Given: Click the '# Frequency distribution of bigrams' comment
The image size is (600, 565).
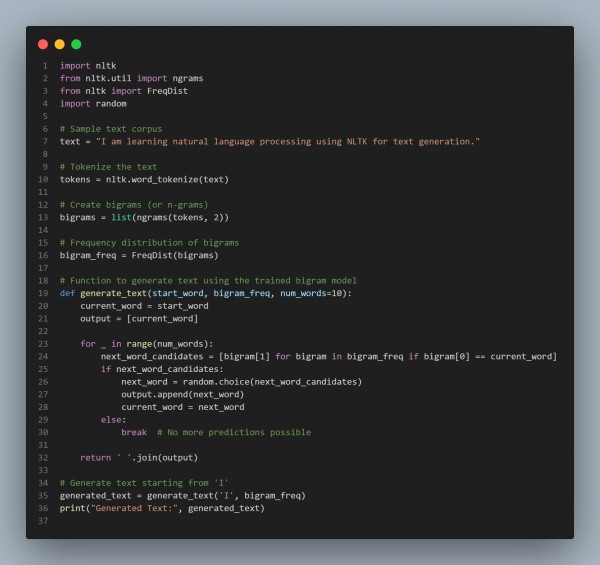Looking at the screenshot, I should [x=149, y=243].
